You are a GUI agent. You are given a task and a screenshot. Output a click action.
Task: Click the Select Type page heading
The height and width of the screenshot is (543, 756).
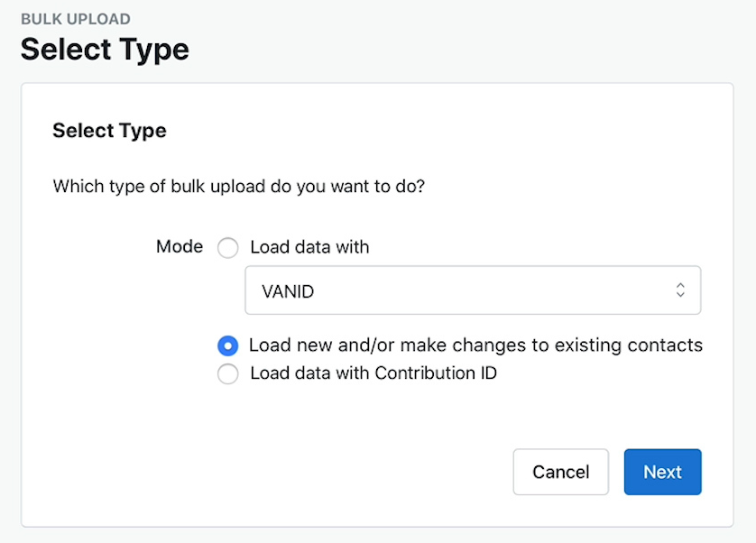coord(105,49)
